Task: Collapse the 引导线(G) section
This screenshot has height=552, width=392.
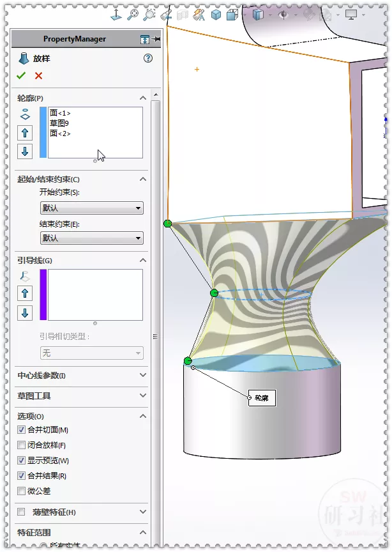Action: coord(143,260)
